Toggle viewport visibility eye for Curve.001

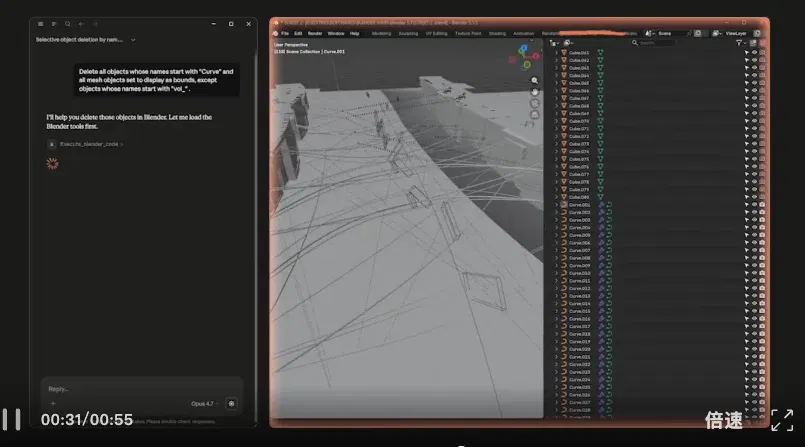(754, 205)
